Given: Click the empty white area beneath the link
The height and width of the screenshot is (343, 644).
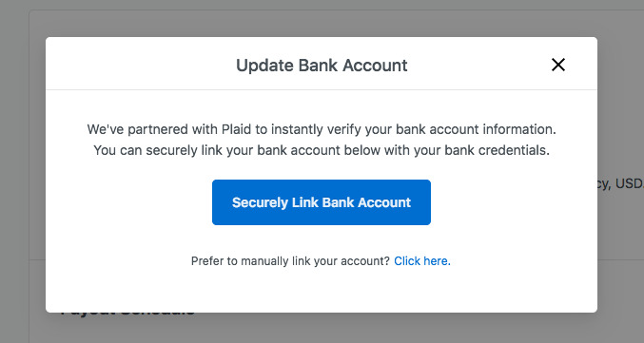Looking at the screenshot, I should click(x=322, y=291).
